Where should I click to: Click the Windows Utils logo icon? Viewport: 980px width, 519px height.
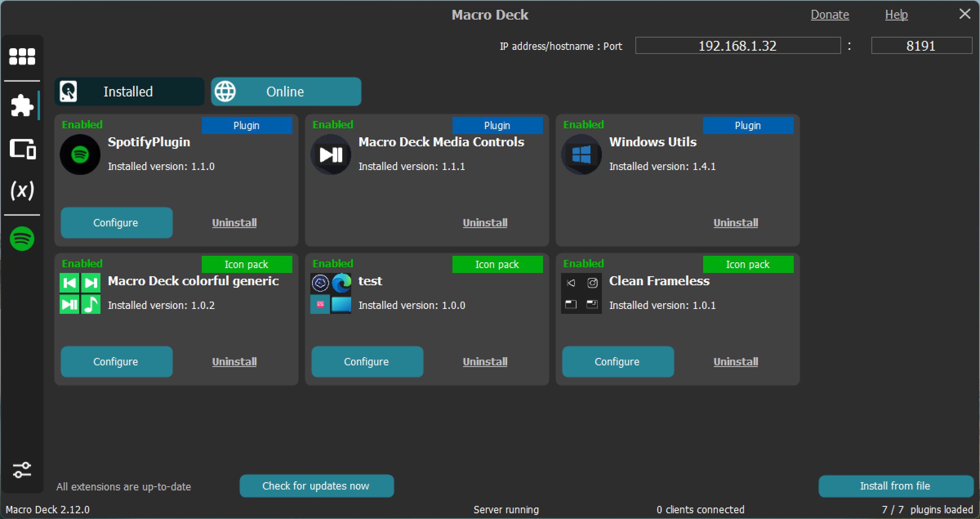(x=581, y=155)
